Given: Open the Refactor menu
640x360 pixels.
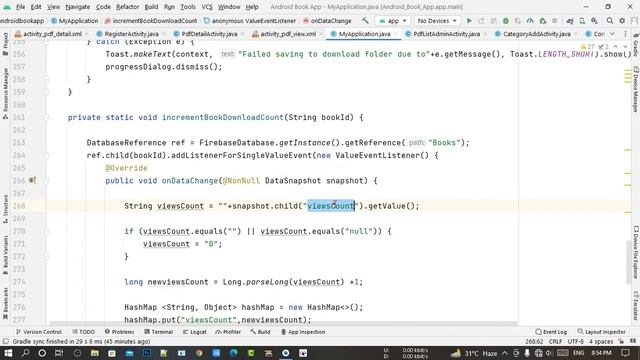Looking at the screenshot, I should (127, 7).
